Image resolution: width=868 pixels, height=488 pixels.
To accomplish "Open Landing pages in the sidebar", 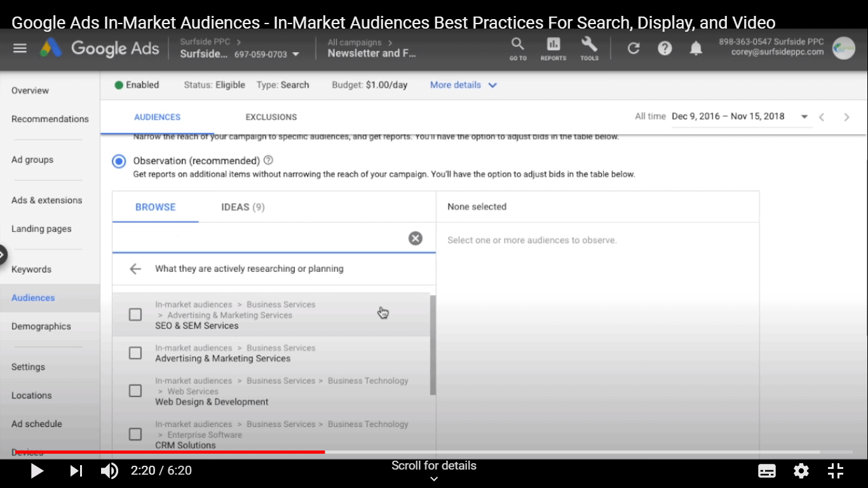I will pos(41,229).
